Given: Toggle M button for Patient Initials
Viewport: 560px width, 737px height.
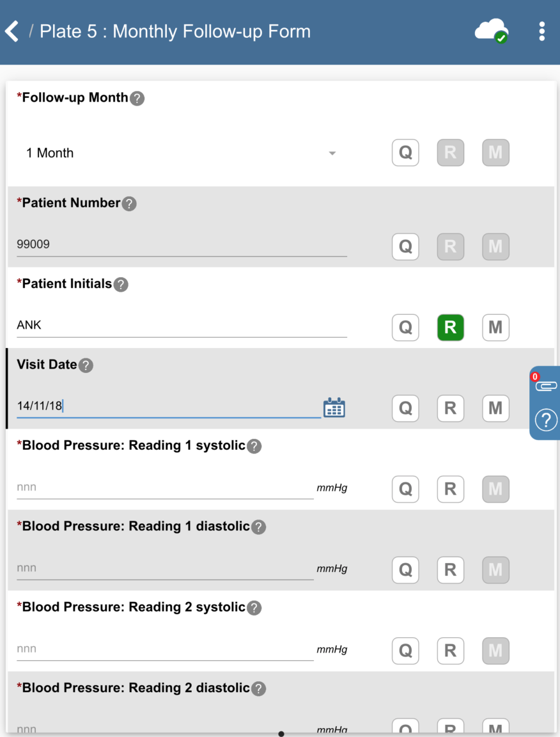Looking at the screenshot, I should click(495, 328).
